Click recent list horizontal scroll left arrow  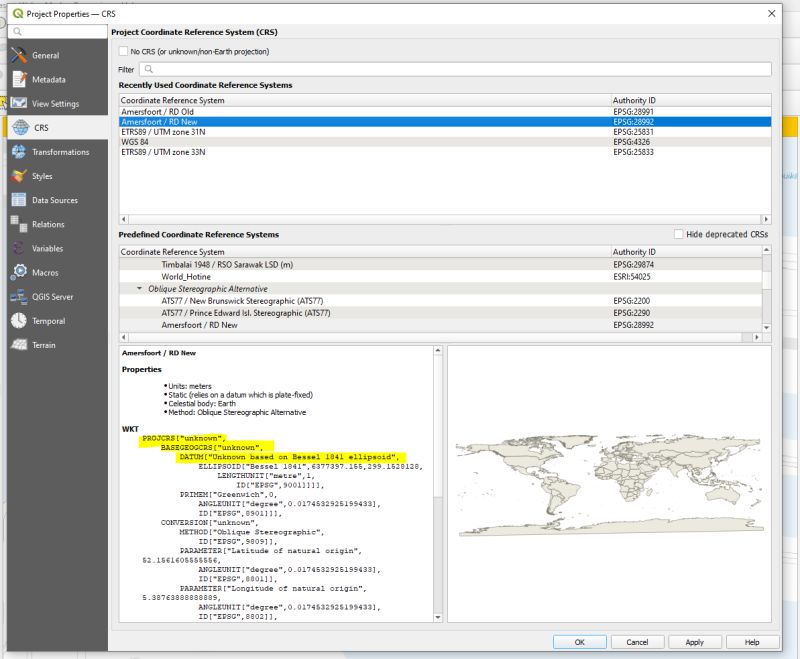124,219
